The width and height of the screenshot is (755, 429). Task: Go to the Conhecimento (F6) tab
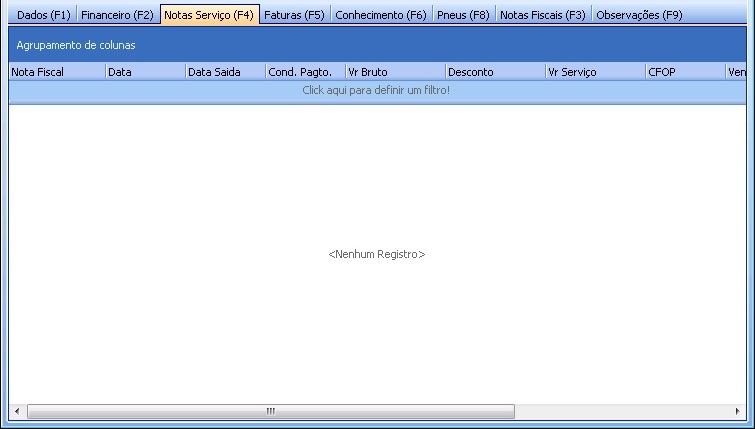[381, 15]
